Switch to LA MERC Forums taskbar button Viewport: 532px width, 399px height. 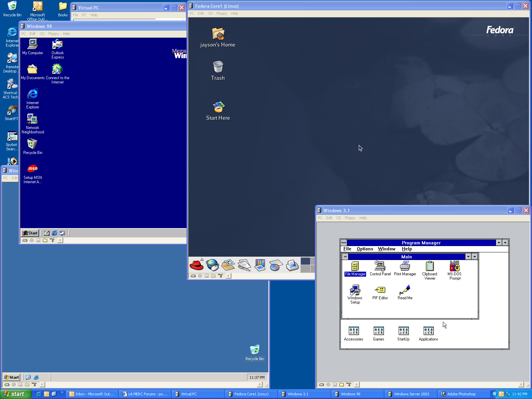coord(145,394)
